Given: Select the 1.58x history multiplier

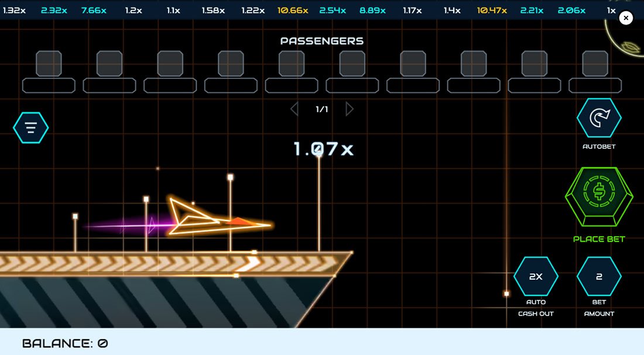Looking at the screenshot, I should (213, 11).
